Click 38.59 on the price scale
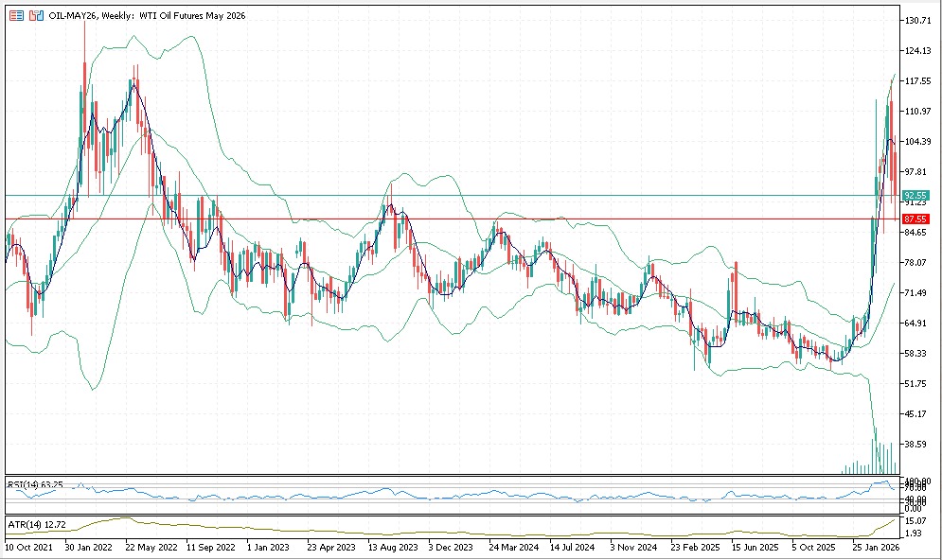Viewport: 942px width, 560px height. (x=916, y=445)
